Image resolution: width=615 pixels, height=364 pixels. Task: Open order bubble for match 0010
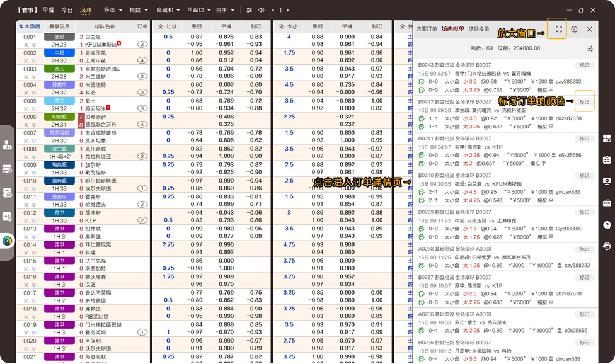pos(142,188)
